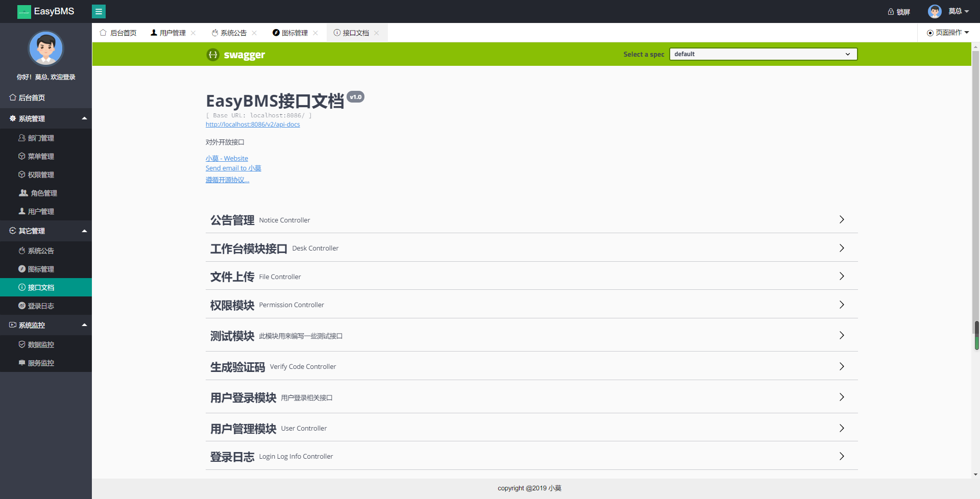
Task: Open 部门管理 in the sidebar
Action: pyautogui.click(x=41, y=138)
